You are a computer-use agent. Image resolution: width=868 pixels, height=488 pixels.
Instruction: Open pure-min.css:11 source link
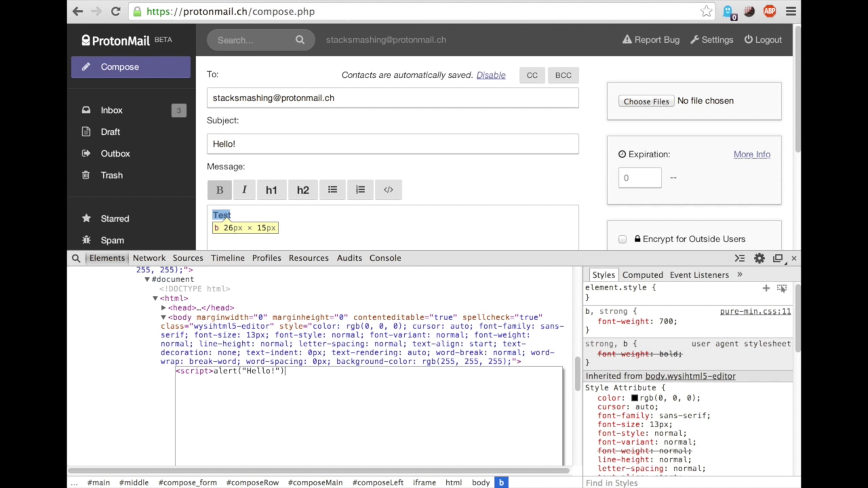tap(756, 311)
